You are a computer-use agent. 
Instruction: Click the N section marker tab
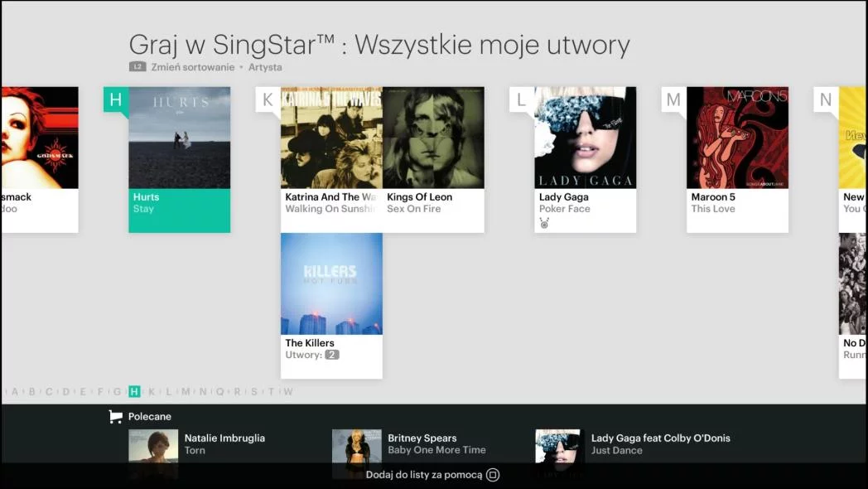(826, 99)
